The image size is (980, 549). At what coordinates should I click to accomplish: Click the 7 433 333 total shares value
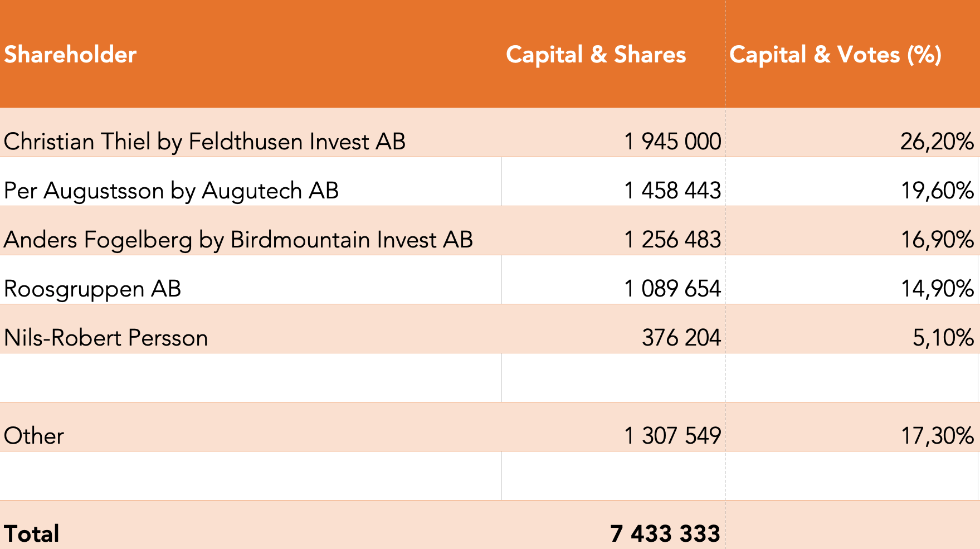pyautogui.click(x=665, y=533)
